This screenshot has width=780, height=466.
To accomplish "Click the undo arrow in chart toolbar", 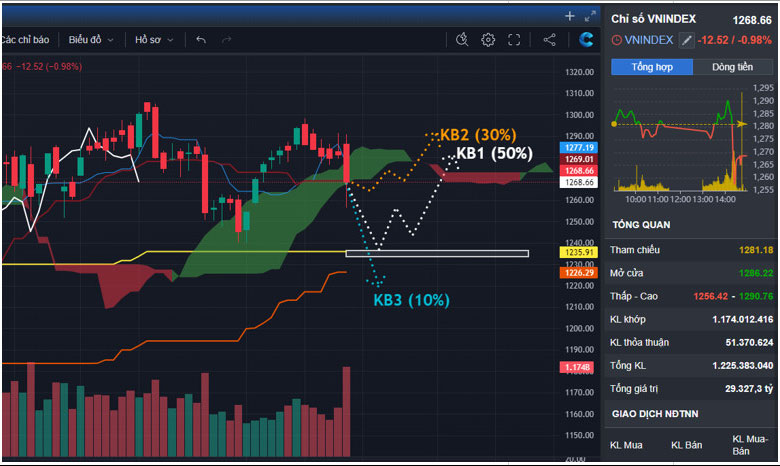I will [x=201, y=40].
